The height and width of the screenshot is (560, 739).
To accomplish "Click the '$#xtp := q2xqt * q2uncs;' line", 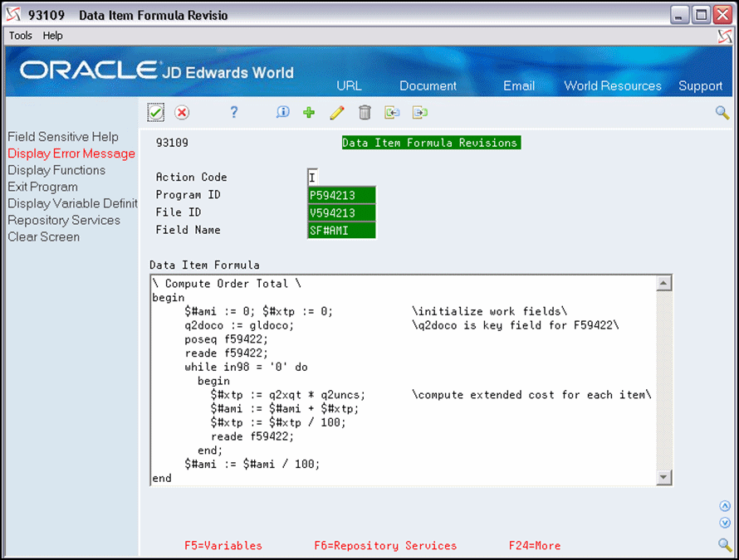I will click(x=288, y=395).
